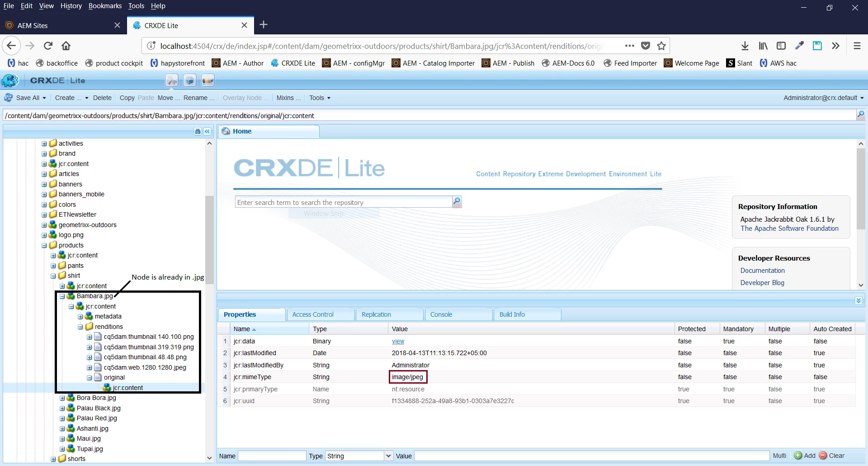Open the Firefox hamburger menu
This screenshot has width=868, height=466.
click(x=857, y=46)
